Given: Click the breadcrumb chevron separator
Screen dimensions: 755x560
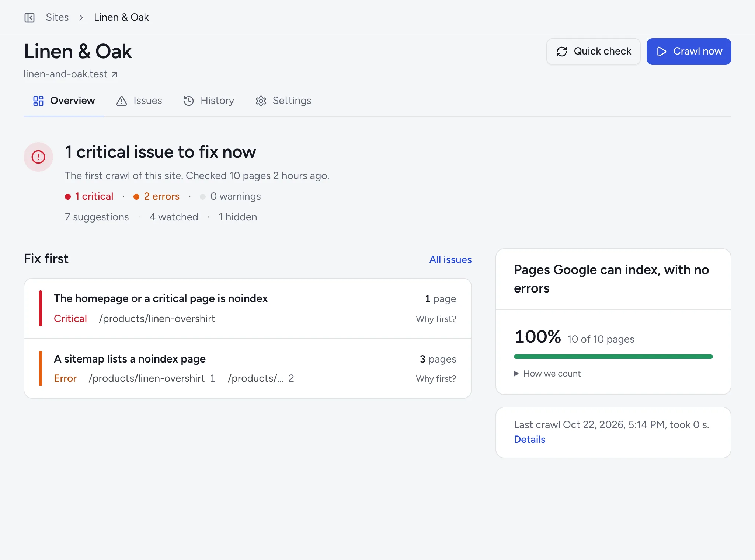Looking at the screenshot, I should 81,17.
